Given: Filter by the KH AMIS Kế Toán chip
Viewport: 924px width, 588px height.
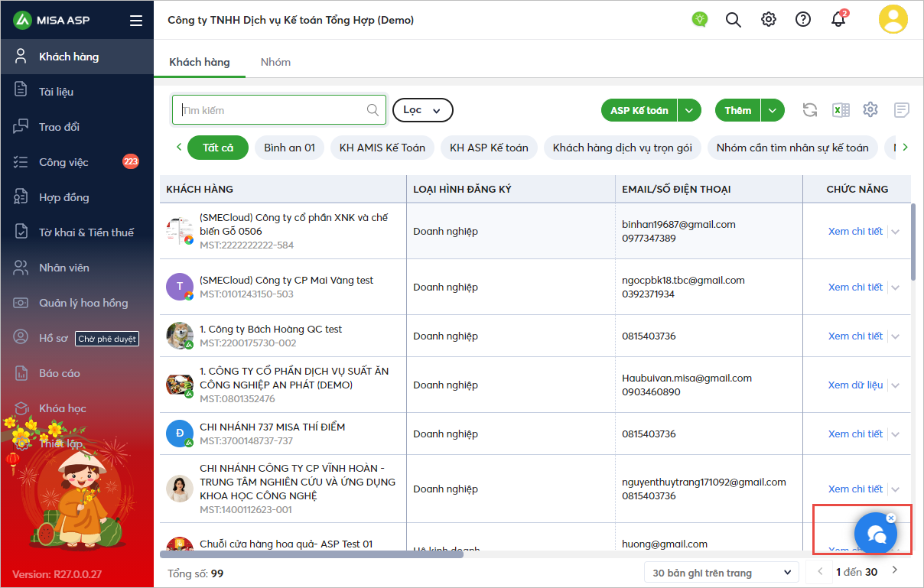Looking at the screenshot, I should pyautogui.click(x=382, y=148).
